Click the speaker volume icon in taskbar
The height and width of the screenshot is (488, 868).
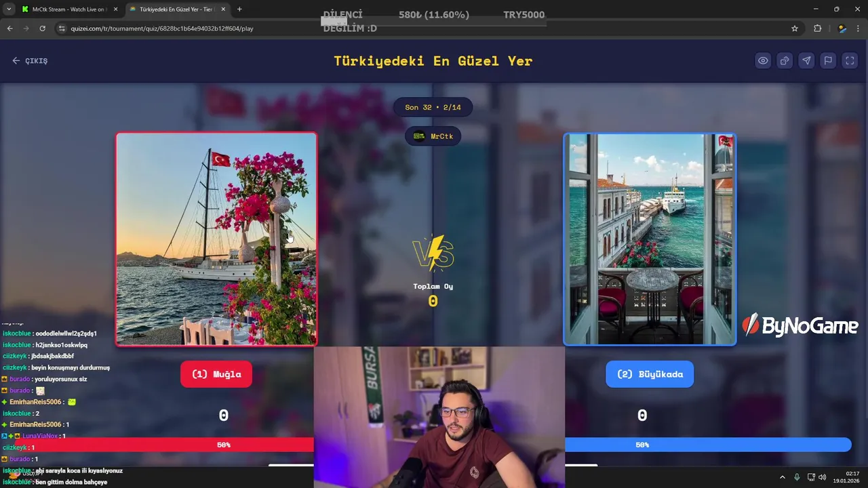click(x=823, y=477)
